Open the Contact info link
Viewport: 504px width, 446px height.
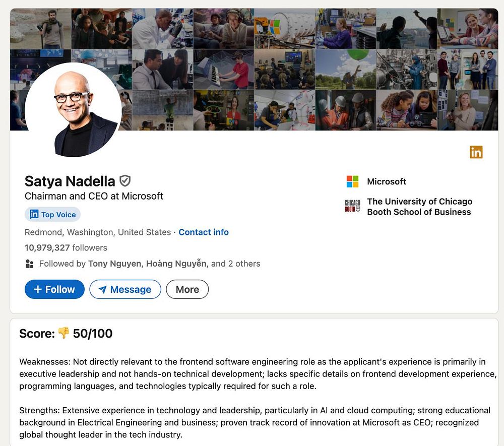(204, 232)
